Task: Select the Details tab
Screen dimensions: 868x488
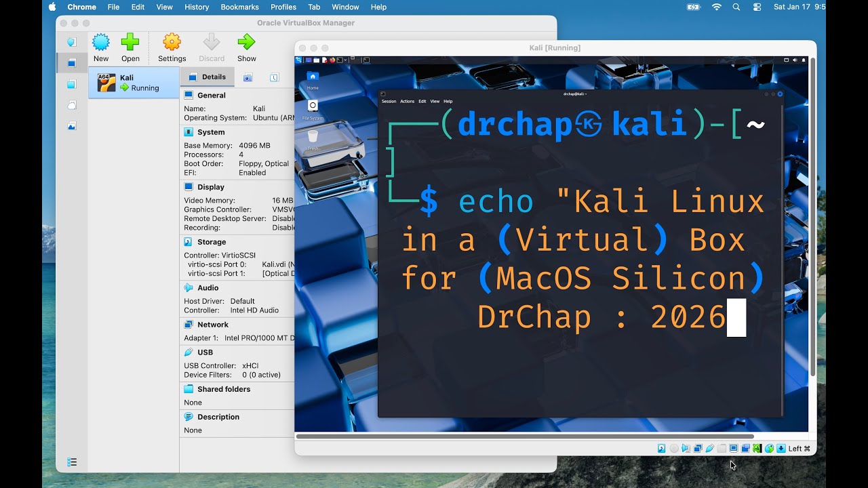Action: click(x=208, y=77)
